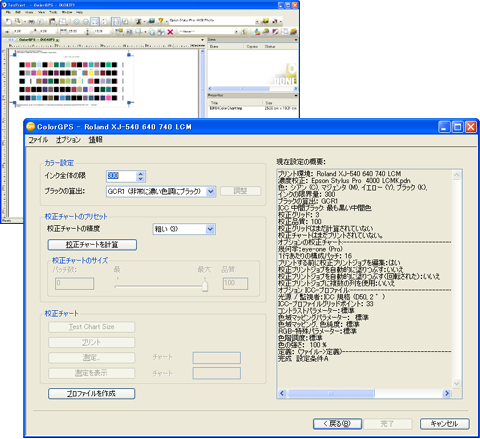480x439 pixels.
Task: Click the Test Chart Size button
Action: pyautogui.click(x=92, y=327)
